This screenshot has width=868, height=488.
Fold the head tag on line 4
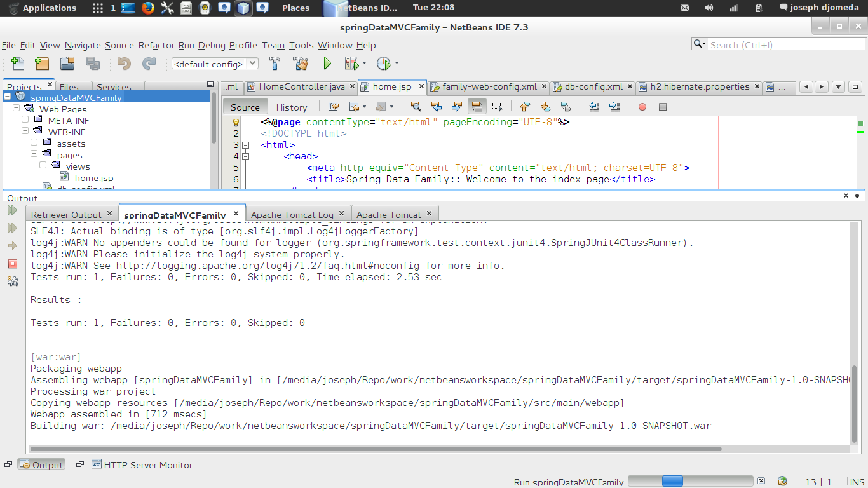(246, 156)
